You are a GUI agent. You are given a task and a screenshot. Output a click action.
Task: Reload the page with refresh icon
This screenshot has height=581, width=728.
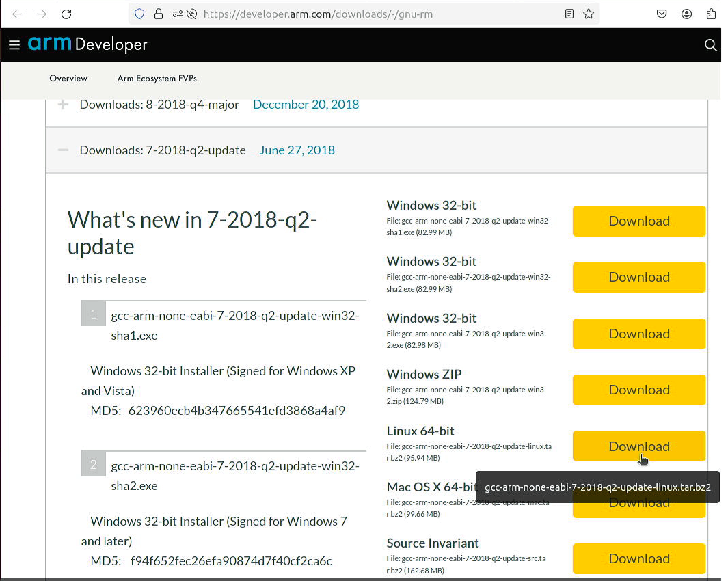pyautogui.click(x=66, y=14)
